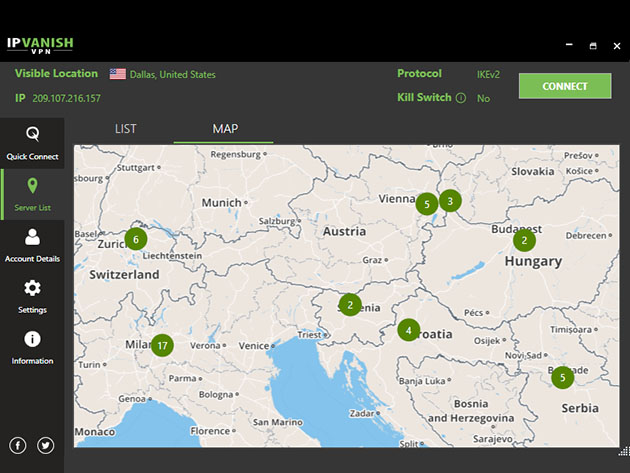Click the Dallas, United States location text
Screen dimensions: 630x473
[172, 74]
